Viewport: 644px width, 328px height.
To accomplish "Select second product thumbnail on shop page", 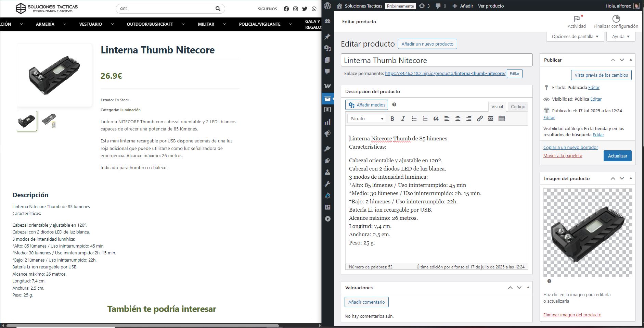I will [49, 121].
